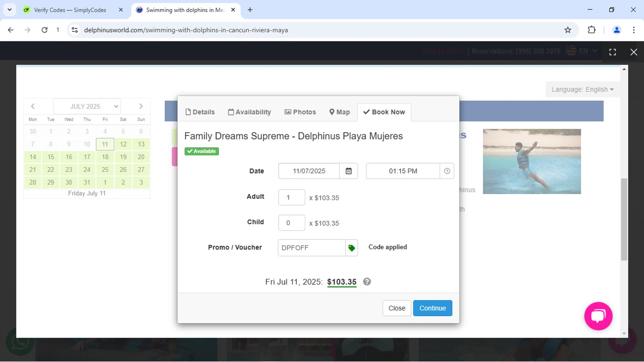Select July 14 on the calendar

[x=33, y=157]
